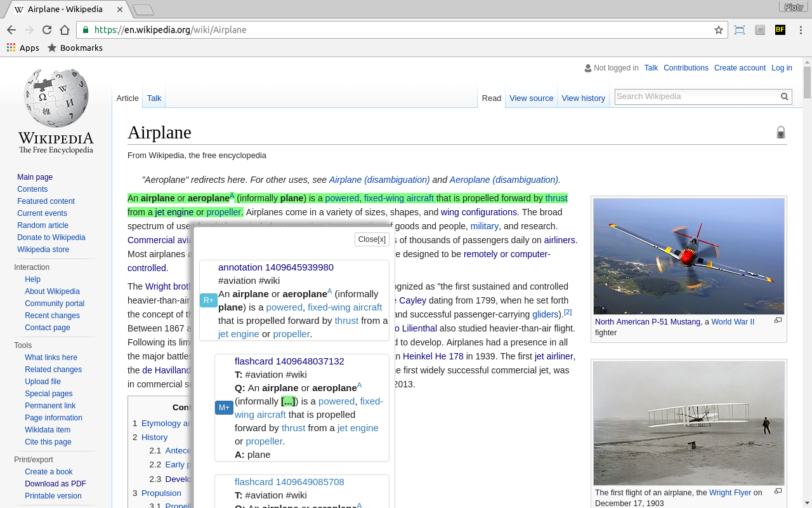Switch to the Talk tab
This screenshot has height=508, width=812.
point(154,98)
